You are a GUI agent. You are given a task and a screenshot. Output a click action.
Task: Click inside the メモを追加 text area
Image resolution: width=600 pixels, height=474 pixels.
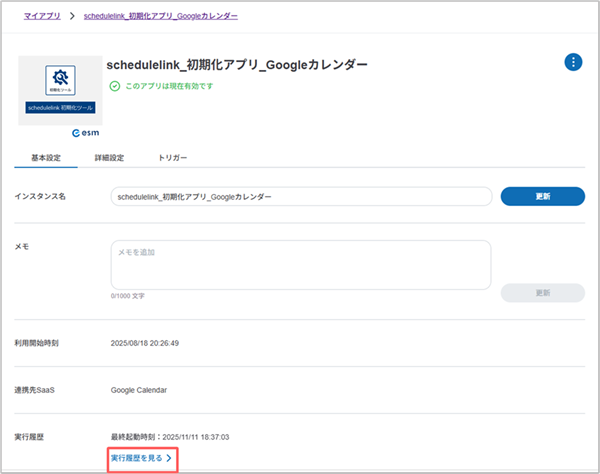300,264
